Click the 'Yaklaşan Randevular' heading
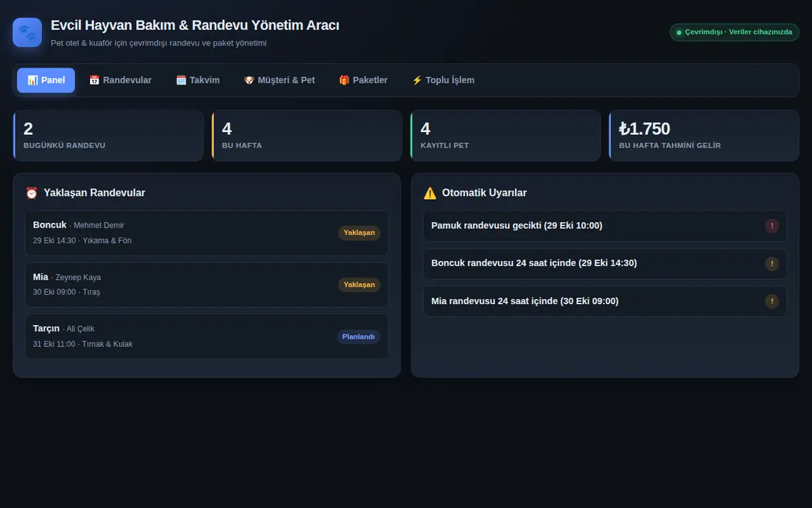812x508 pixels. pyautogui.click(x=95, y=193)
